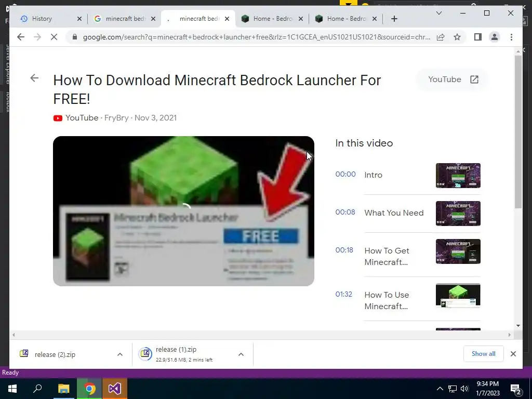Close the last Home - Bedrock tab
Viewport: 532px width, 399px height.
375,19
